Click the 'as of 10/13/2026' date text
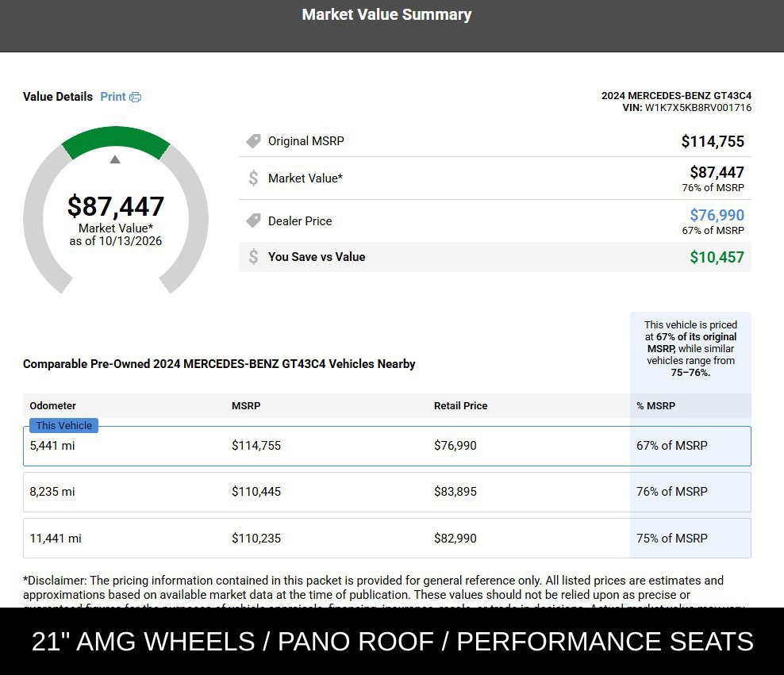This screenshot has height=675, width=784. click(x=116, y=241)
